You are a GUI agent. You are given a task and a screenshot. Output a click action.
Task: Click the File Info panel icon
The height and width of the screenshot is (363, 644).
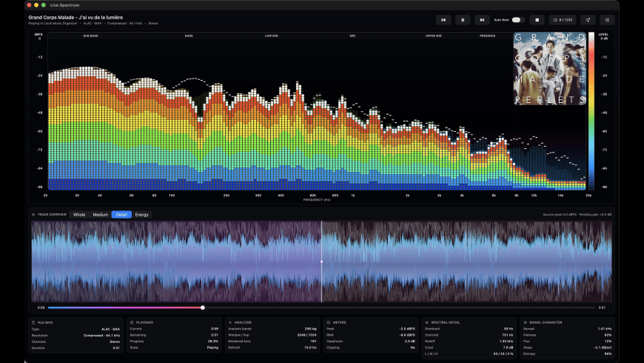[x=33, y=323]
